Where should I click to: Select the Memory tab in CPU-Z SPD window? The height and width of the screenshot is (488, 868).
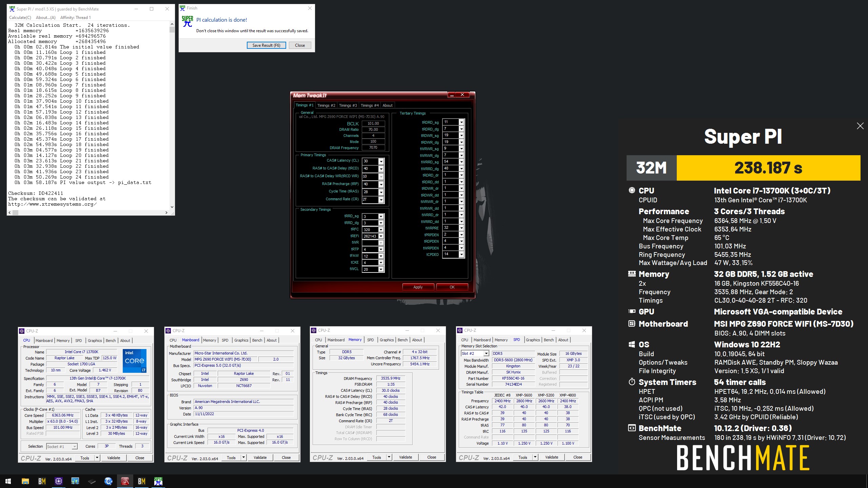tap(501, 340)
